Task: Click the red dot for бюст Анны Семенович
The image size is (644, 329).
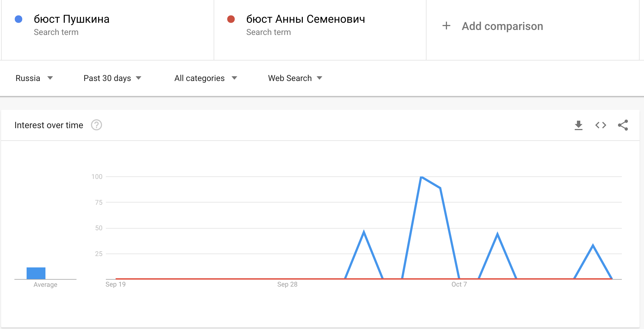Action: click(231, 19)
